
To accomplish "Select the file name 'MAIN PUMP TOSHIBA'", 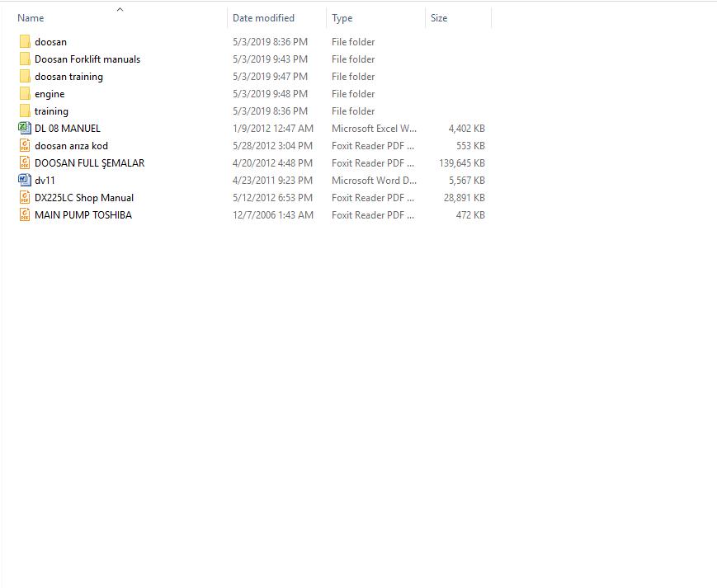I will [x=83, y=215].
